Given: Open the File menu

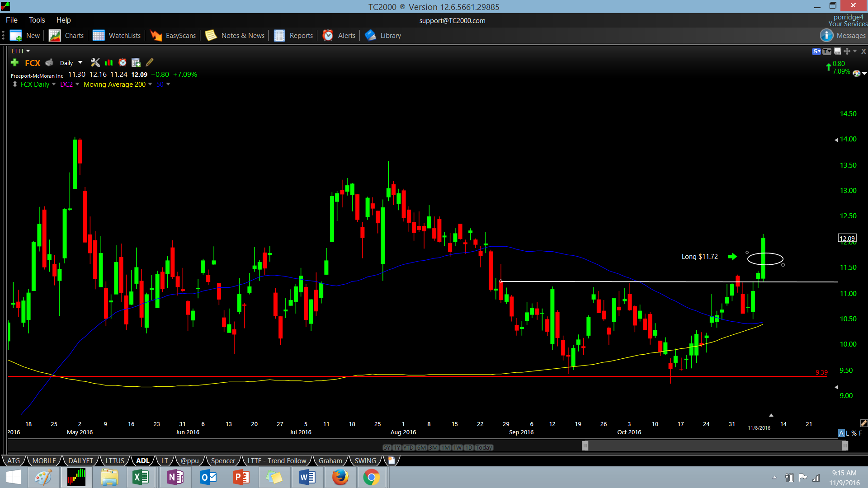Looking at the screenshot, I should click(12, 20).
